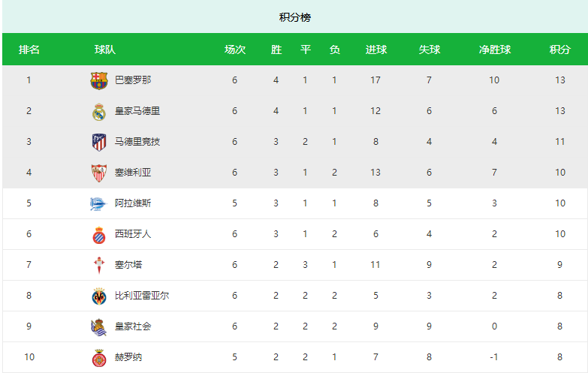The width and height of the screenshot is (588, 373).
Task: Click the 排名 column header
Action: pos(29,50)
